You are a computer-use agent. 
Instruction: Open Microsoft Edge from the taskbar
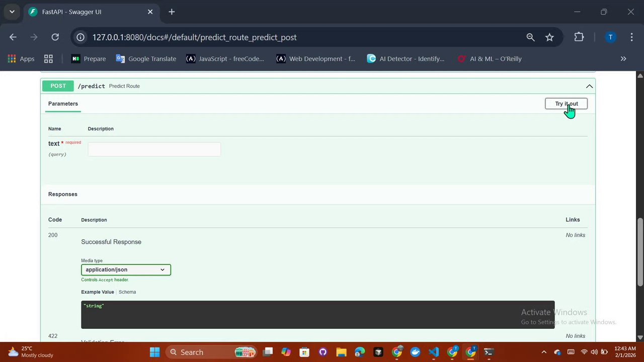pos(360,352)
